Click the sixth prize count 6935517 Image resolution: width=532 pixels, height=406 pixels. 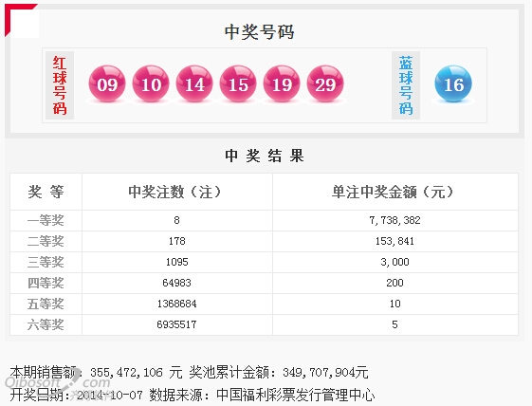(x=176, y=324)
